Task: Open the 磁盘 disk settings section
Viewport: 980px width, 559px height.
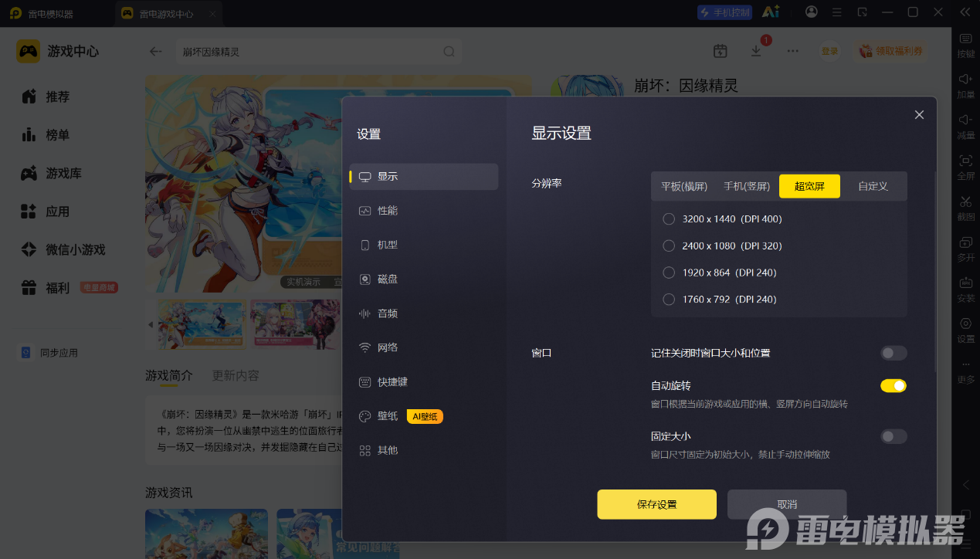Action: click(x=424, y=279)
